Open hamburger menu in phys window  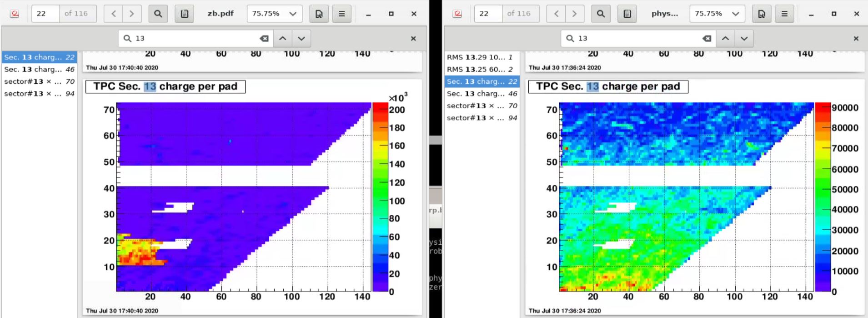click(x=784, y=14)
